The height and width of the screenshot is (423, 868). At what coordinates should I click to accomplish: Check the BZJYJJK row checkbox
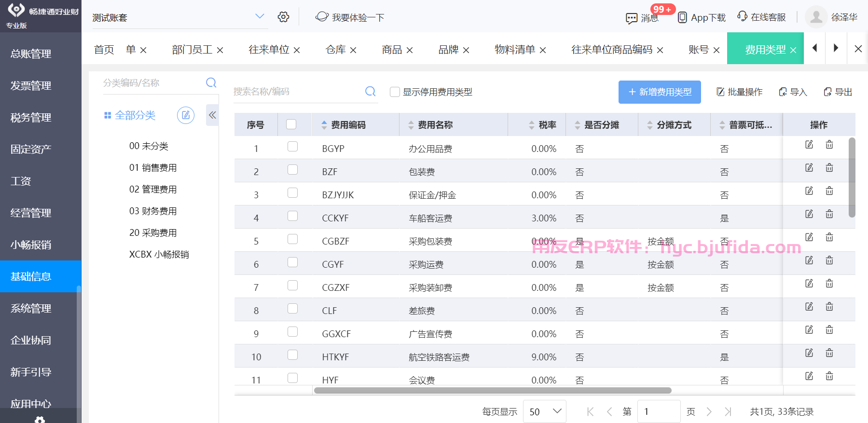292,192
